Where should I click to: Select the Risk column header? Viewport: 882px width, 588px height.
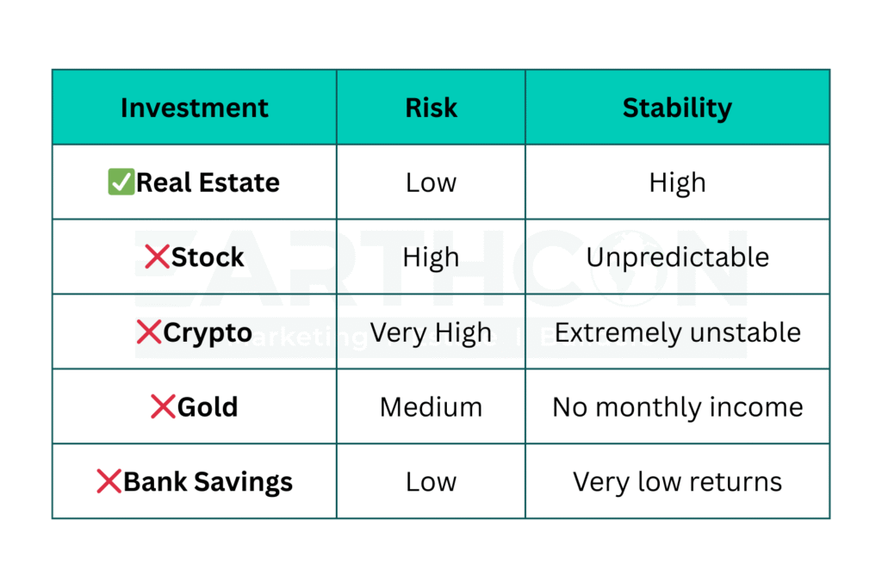click(x=431, y=108)
